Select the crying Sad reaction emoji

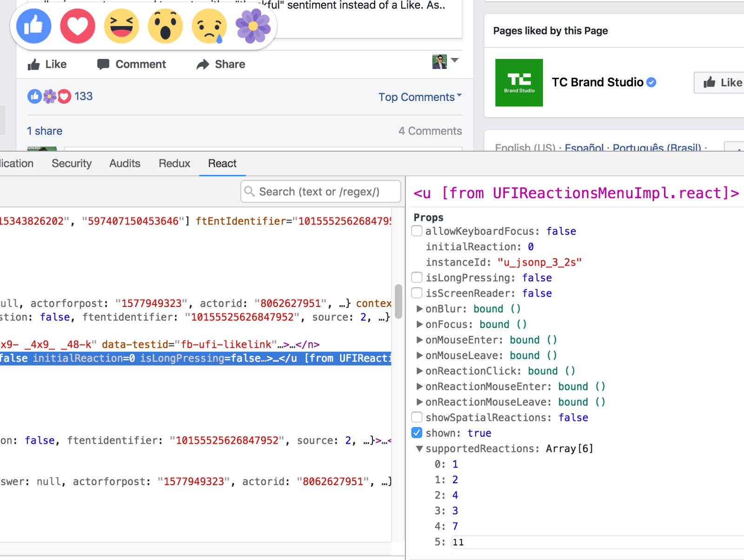(209, 26)
